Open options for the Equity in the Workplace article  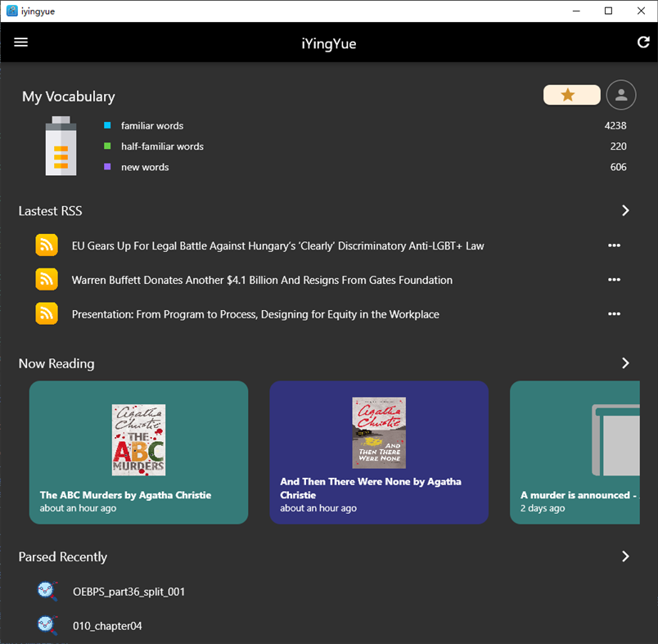pos(615,313)
